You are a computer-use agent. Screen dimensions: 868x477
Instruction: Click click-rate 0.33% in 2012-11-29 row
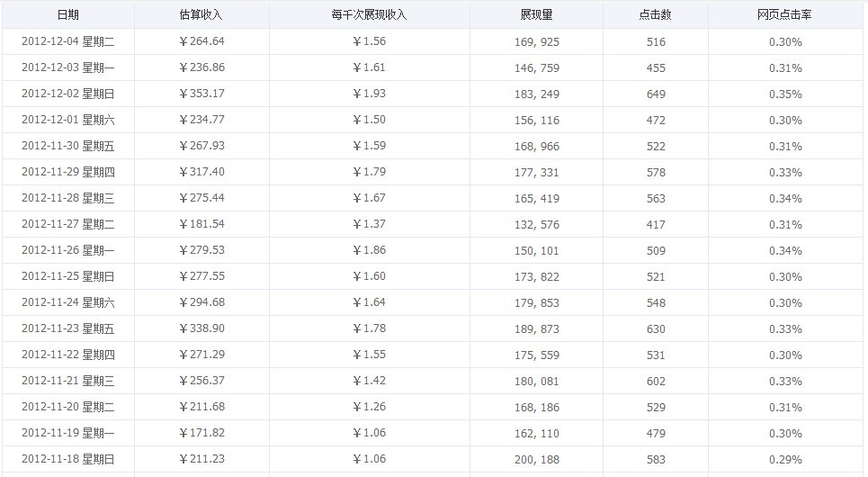point(785,172)
